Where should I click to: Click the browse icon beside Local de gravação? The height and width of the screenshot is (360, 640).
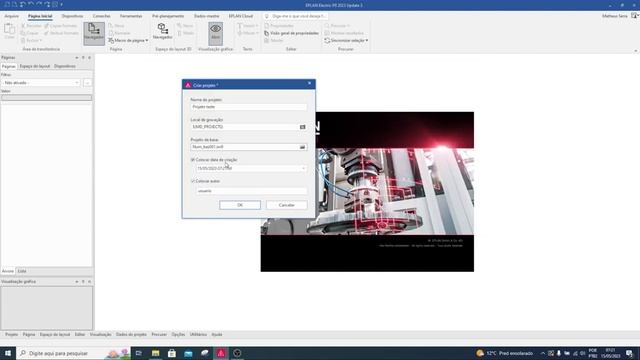(x=303, y=127)
